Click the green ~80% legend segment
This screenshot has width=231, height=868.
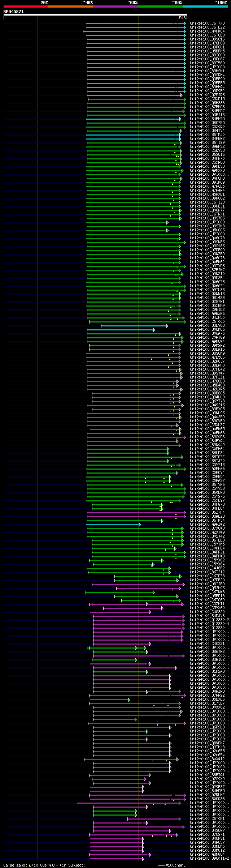(160, 7)
